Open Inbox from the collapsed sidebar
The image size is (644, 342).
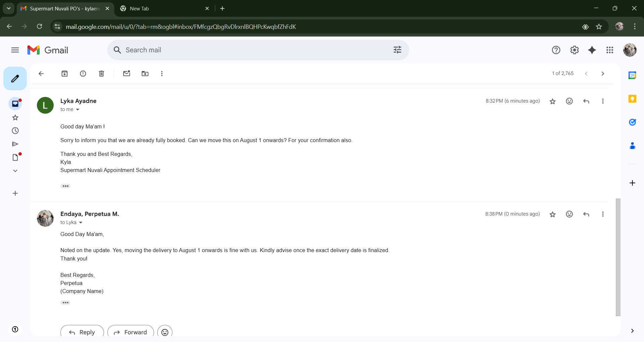[15, 104]
